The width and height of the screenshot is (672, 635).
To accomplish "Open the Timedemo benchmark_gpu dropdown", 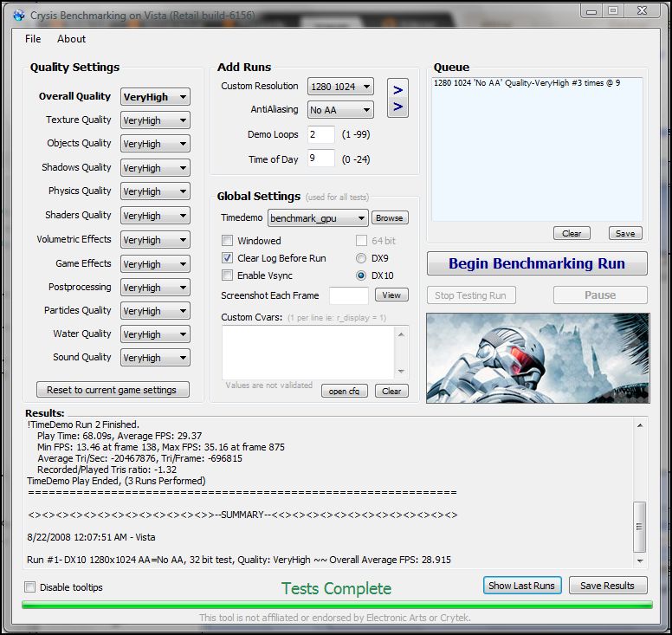I will click(x=318, y=218).
